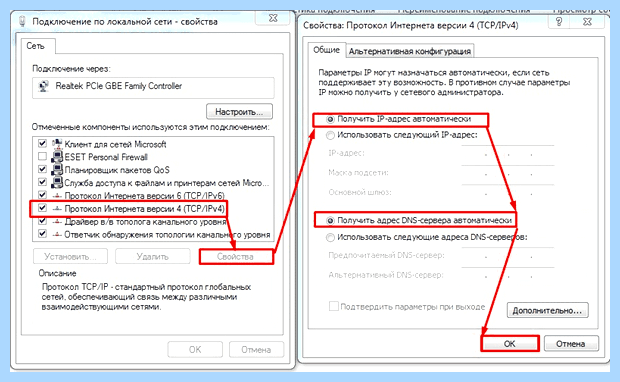Click the Свойства button
This screenshot has width=620, height=382.
[x=236, y=257]
